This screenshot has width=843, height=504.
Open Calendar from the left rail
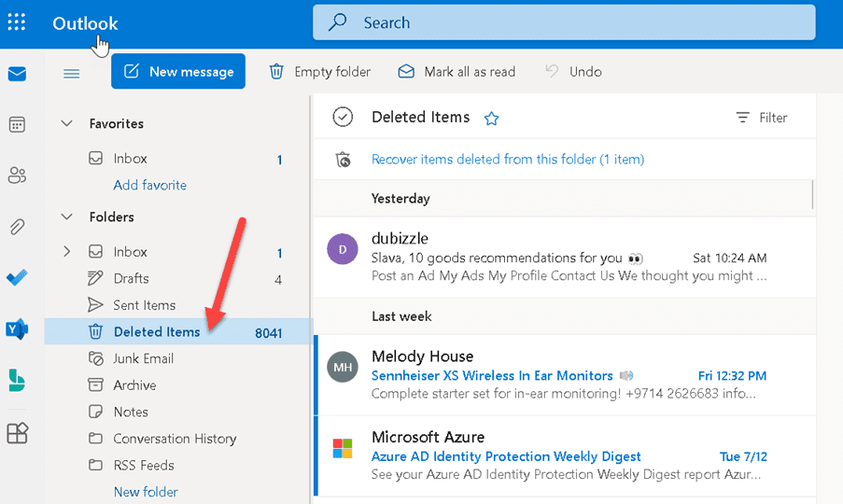(17, 125)
